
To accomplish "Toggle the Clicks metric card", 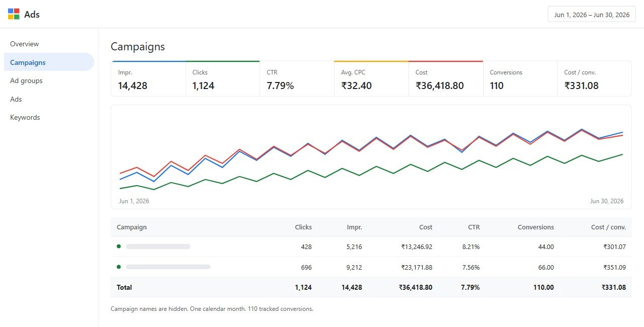I will 223,78.
